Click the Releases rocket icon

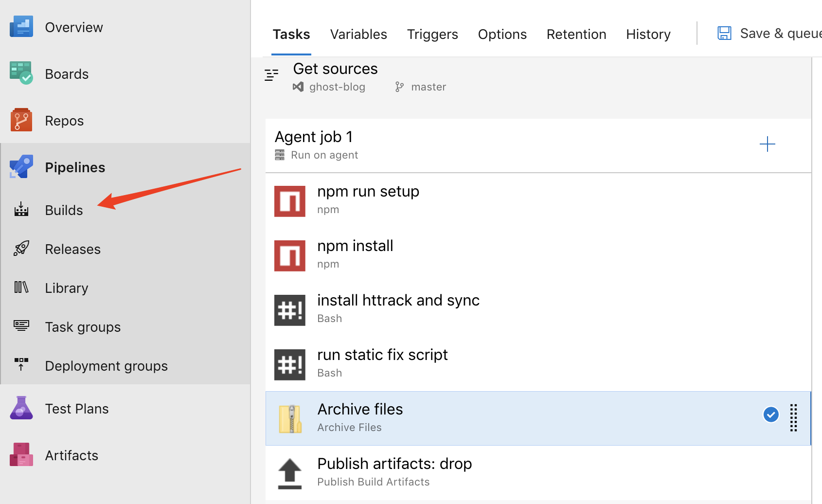pyautogui.click(x=21, y=249)
